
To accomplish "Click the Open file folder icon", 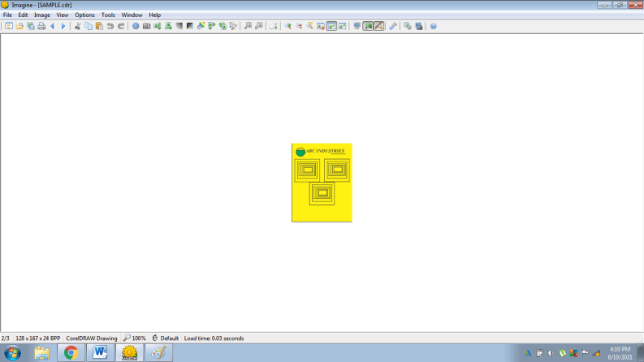I will click(x=19, y=26).
